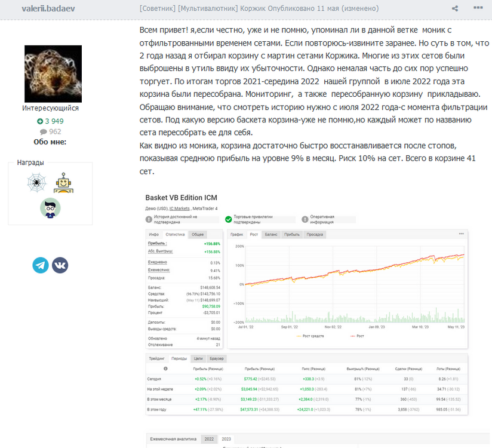Select the Прибыль chart tab

click(x=292, y=235)
